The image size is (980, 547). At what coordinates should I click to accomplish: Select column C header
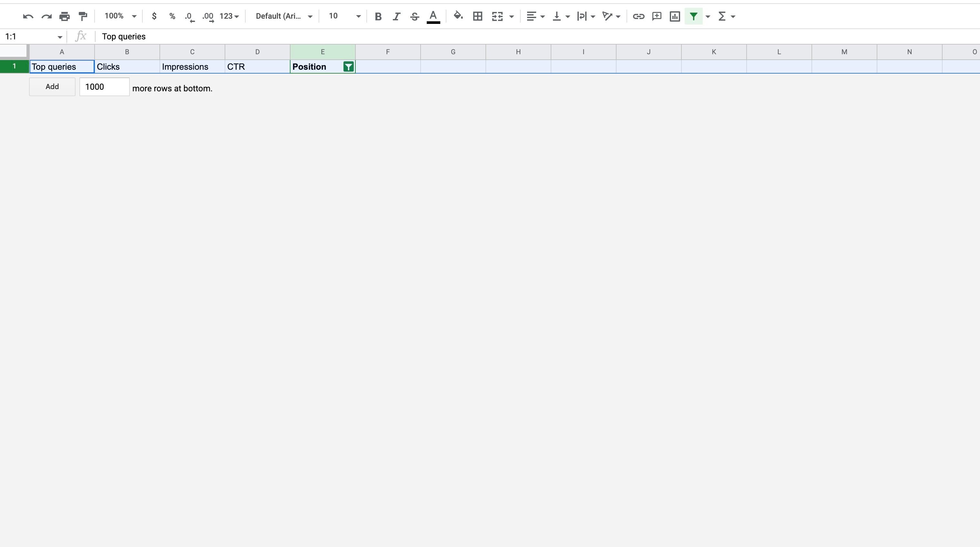(192, 52)
